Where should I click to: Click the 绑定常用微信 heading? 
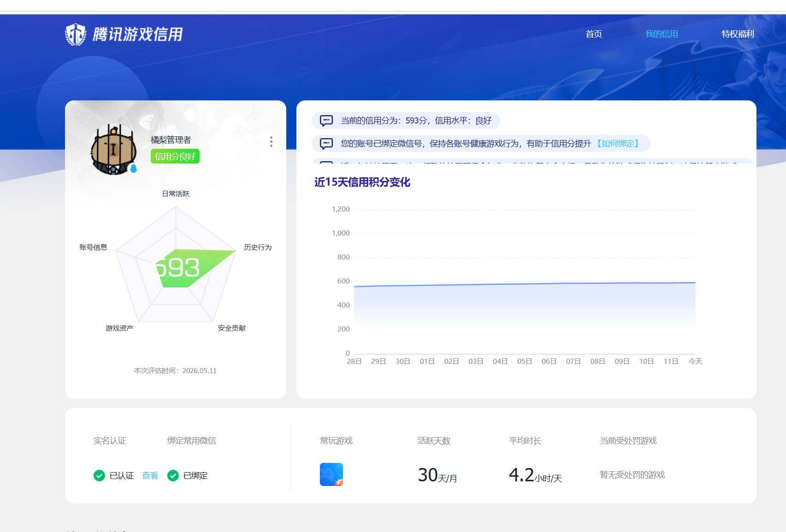coord(191,441)
